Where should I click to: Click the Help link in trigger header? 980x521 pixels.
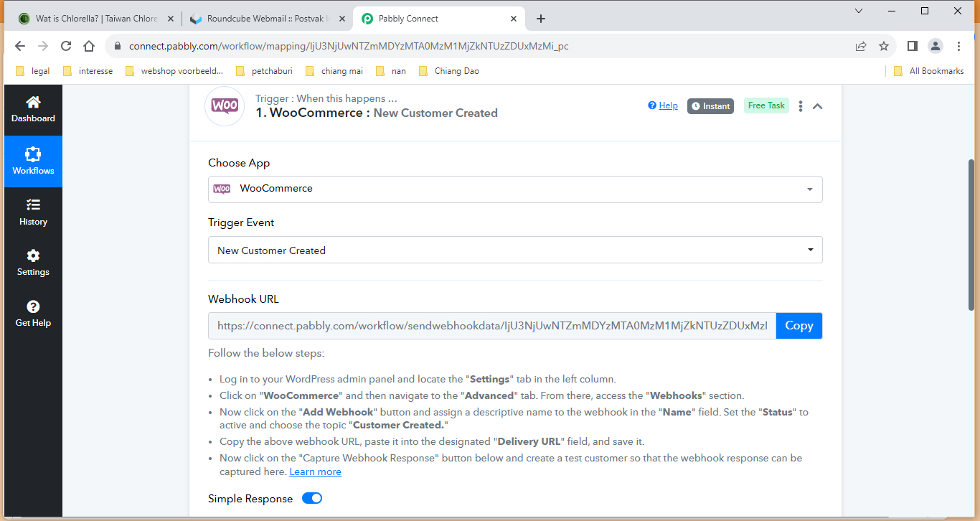click(x=663, y=105)
